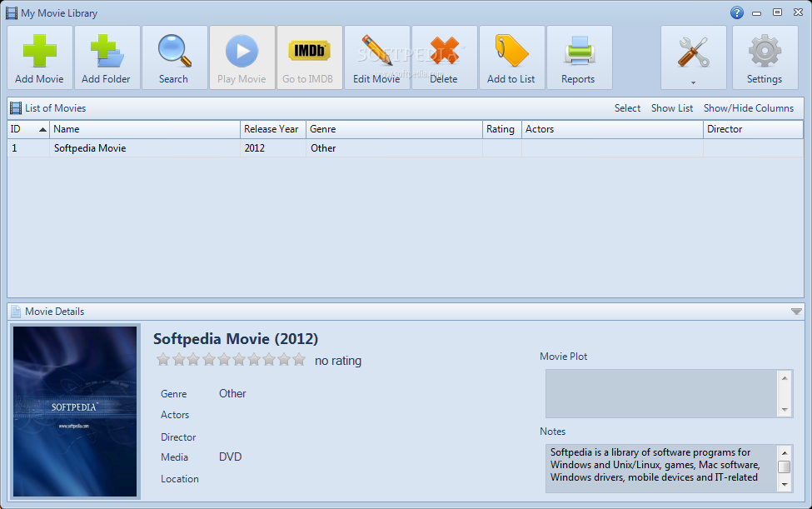Click the Play Movie button
This screenshot has height=509, width=812.
click(242, 57)
